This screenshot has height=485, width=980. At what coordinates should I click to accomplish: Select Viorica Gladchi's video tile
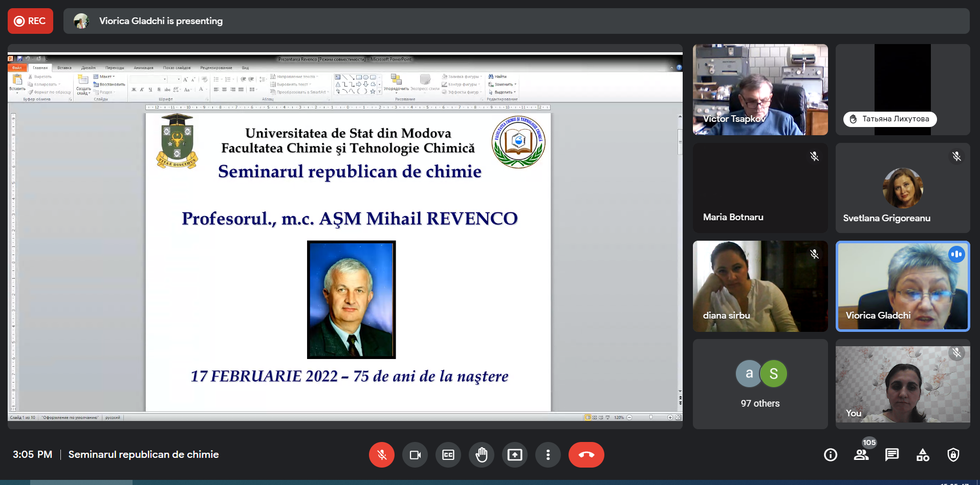tap(903, 286)
